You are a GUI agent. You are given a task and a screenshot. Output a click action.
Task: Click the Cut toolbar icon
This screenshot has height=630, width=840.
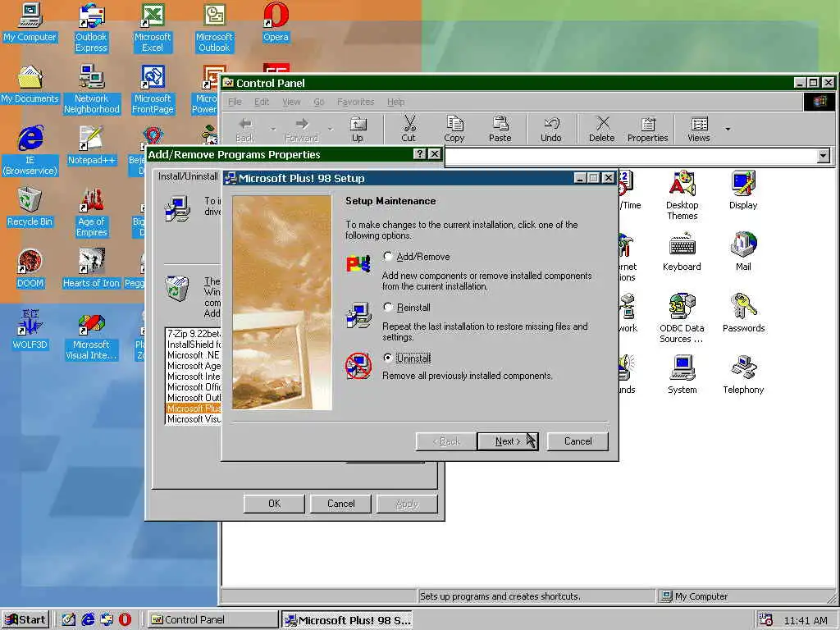pos(409,130)
